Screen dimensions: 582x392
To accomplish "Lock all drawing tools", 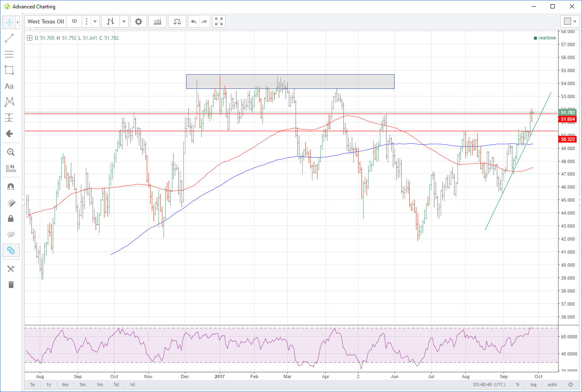I will coord(11,218).
